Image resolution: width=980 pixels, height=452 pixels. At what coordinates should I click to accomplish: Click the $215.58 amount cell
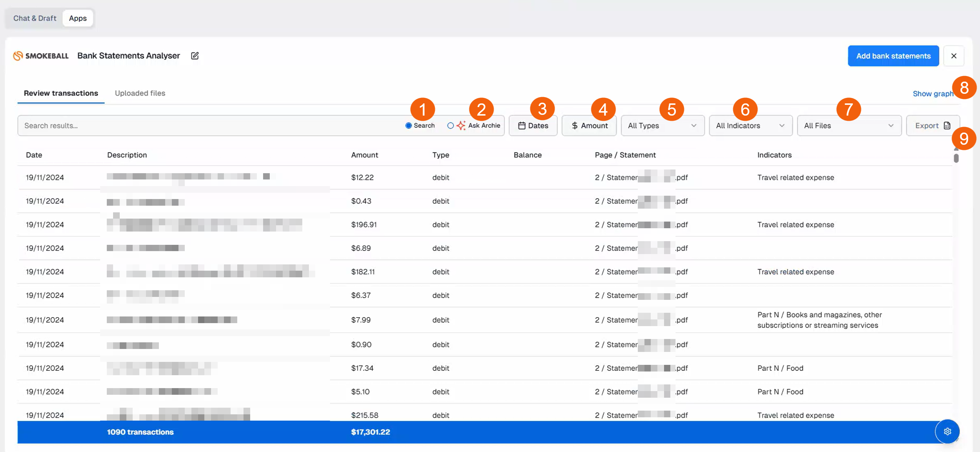tap(364, 415)
